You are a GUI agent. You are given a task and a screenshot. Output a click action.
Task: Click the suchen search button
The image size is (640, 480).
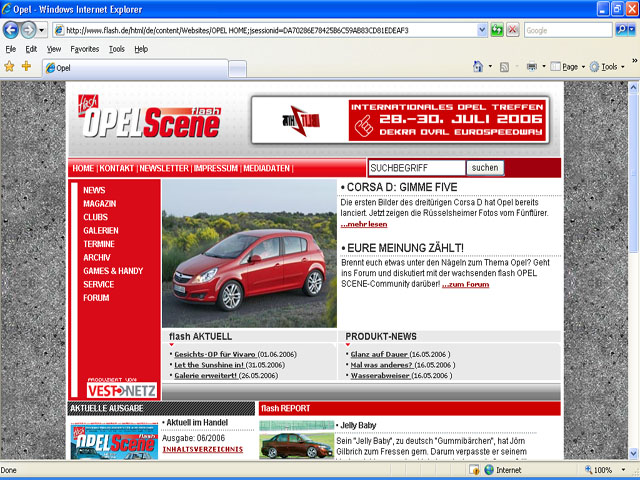(x=485, y=168)
